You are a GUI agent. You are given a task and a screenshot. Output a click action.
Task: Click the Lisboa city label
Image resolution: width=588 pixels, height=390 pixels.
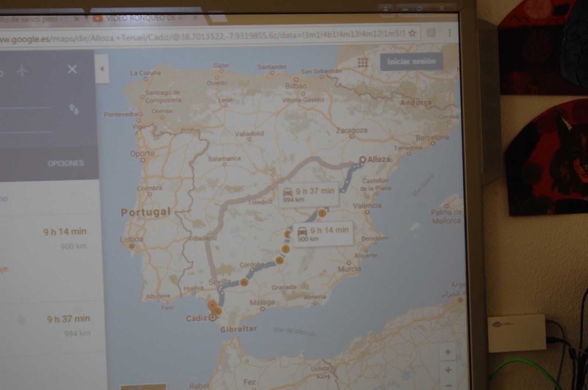click(x=131, y=239)
